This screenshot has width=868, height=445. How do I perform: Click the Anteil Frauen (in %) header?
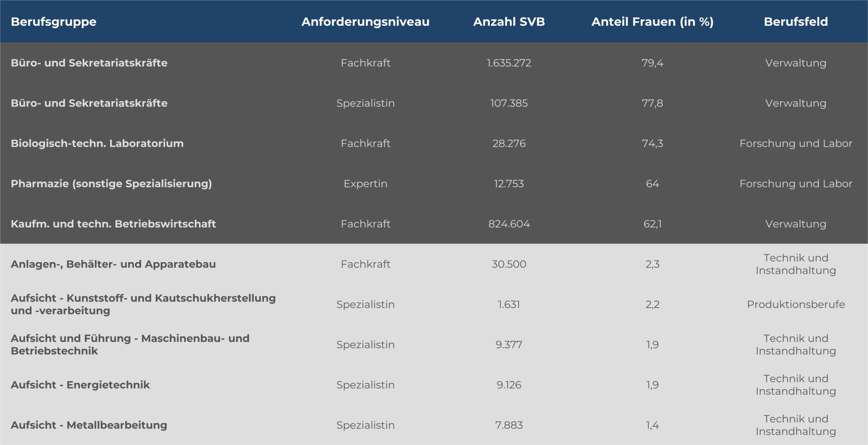(652, 22)
